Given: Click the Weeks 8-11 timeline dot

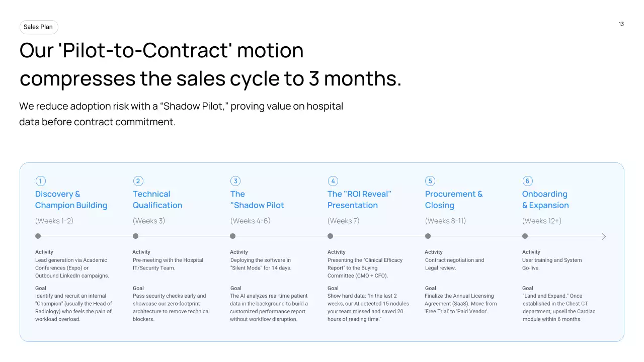Looking at the screenshot, I should point(428,236).
